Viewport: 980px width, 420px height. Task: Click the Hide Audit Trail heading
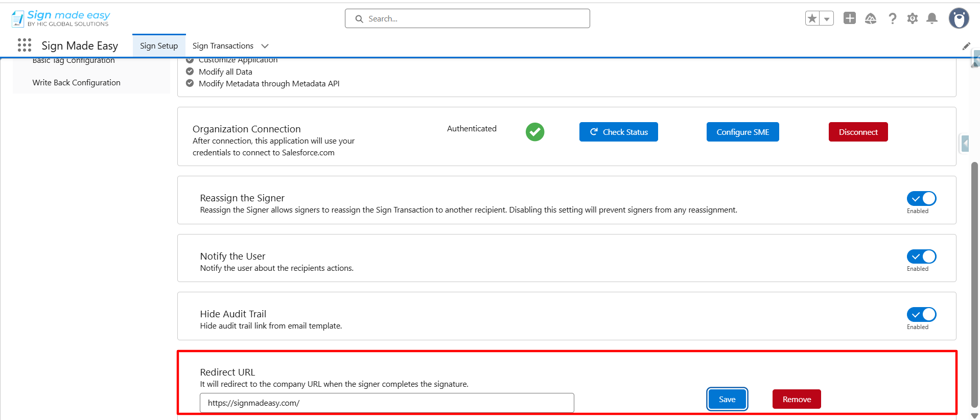tap(233, 314)
